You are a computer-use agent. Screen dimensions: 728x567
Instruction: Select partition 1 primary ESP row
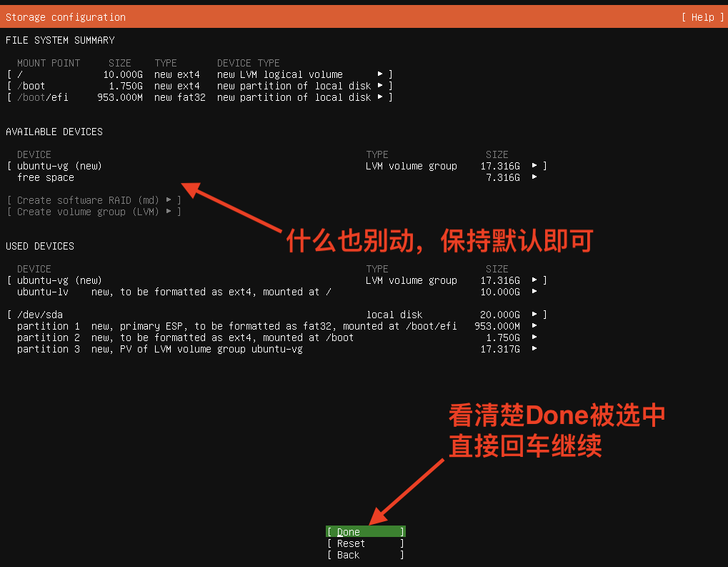coord(277,326)
